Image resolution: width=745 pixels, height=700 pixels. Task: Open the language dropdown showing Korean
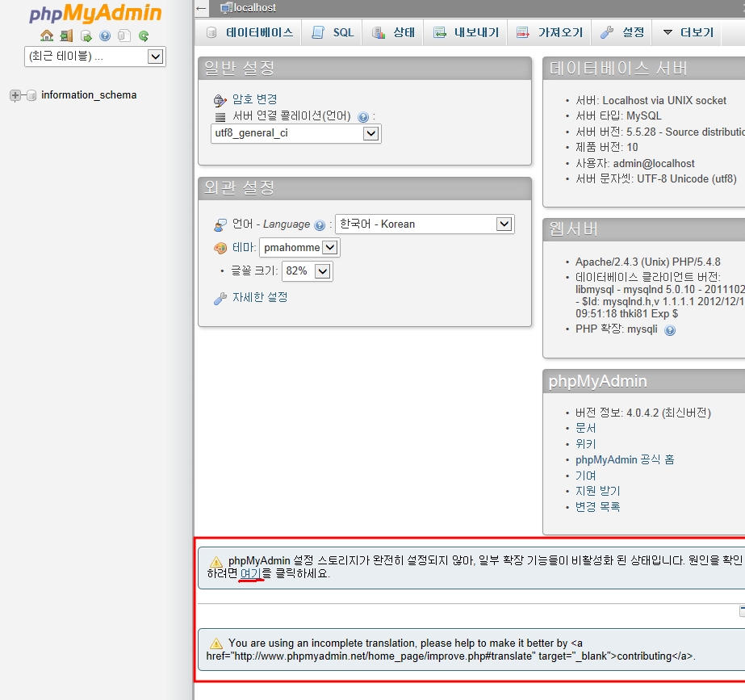425,224
